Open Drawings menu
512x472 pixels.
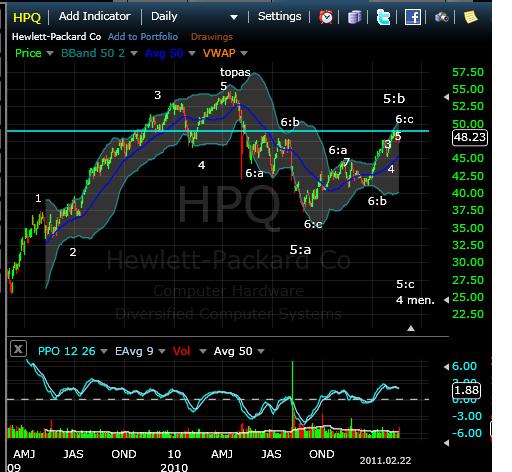tap(212, 37)
